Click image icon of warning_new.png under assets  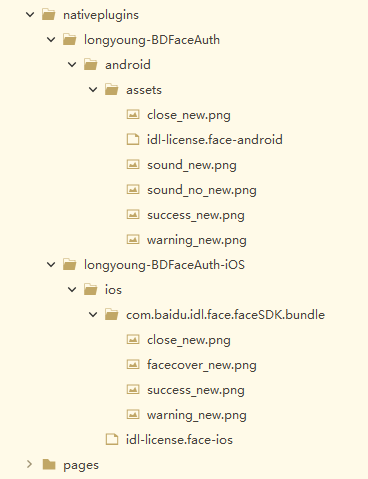(x=133, y=240)
